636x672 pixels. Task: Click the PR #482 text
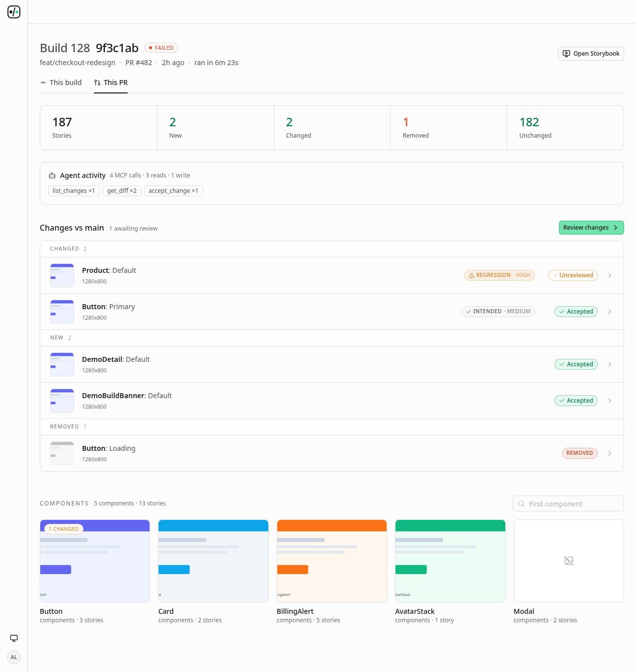coord(139,63)
